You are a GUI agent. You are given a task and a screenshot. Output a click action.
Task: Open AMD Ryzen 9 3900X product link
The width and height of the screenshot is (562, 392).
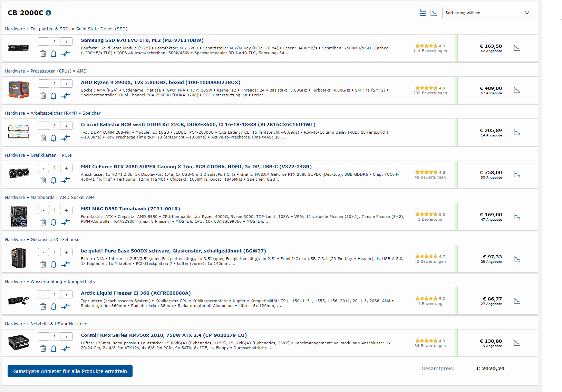(x=161, y=82)
